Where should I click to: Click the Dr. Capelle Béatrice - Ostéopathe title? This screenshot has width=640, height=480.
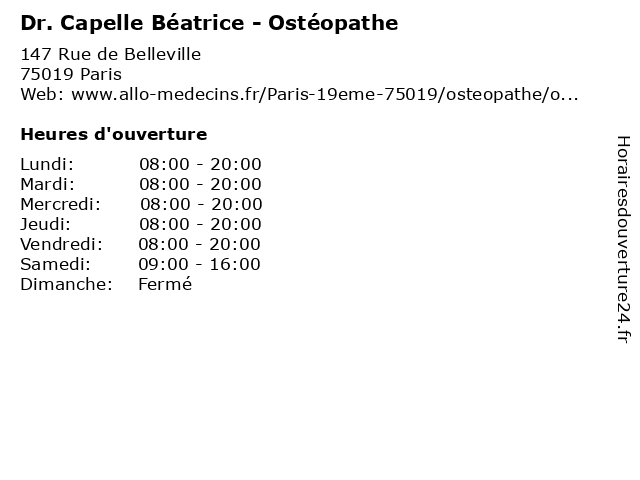click(x=209, y=22)
